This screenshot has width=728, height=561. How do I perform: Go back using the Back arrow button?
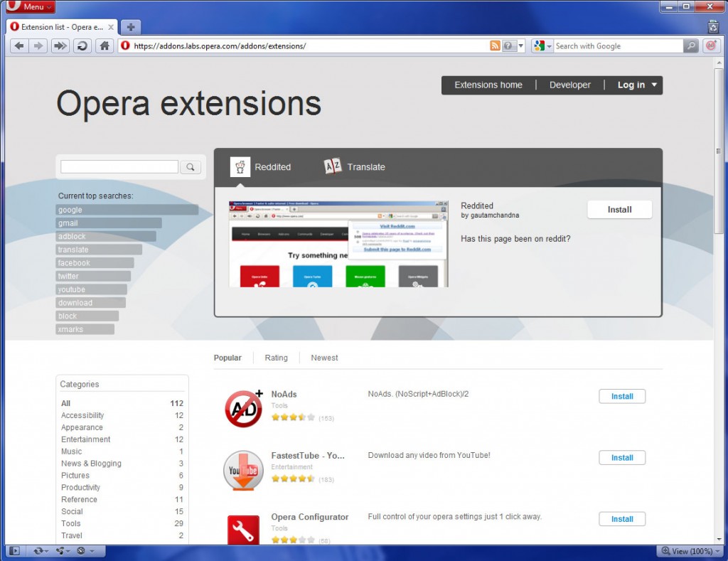click(x=19, y=46)
